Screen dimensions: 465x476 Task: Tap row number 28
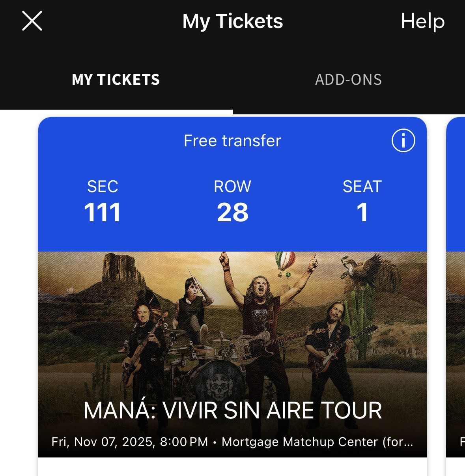tap(232, 213)
